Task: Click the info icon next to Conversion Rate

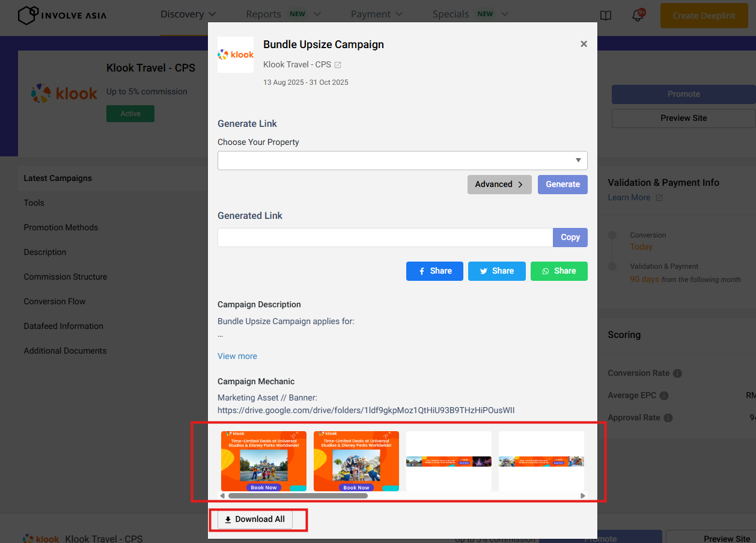Action: tap(677, 373)
